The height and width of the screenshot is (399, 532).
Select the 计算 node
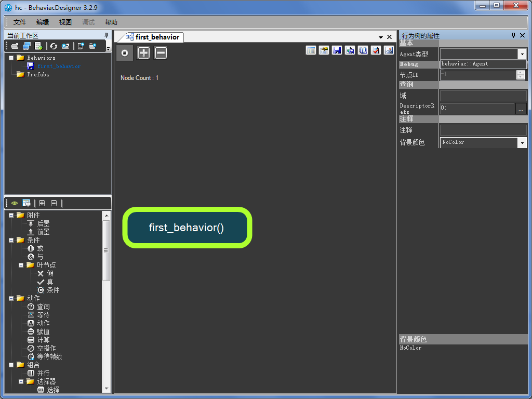tap(43, 340)
